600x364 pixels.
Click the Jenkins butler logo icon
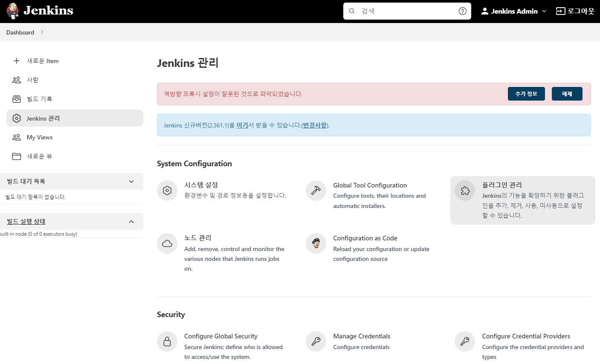click(x=13, y=11)
